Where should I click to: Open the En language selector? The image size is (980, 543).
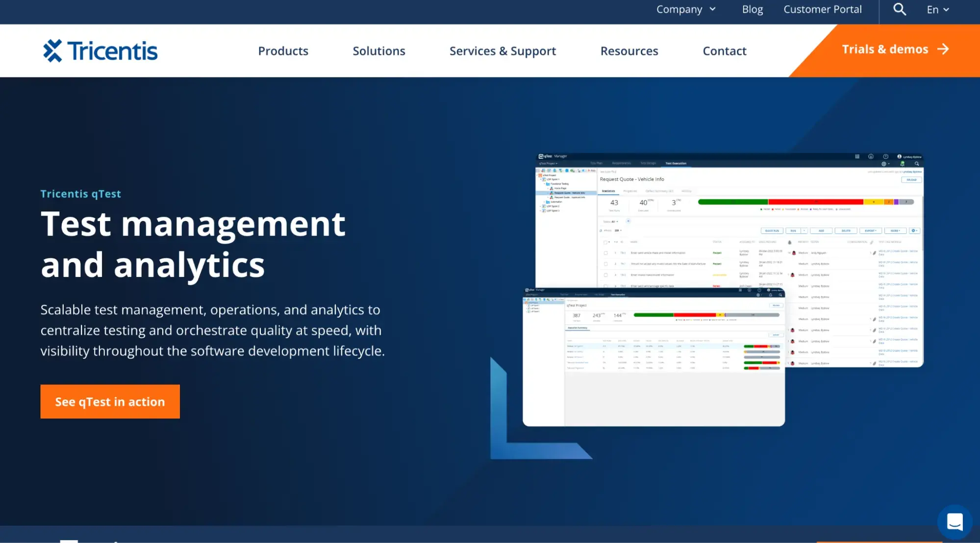click(937, 9)
